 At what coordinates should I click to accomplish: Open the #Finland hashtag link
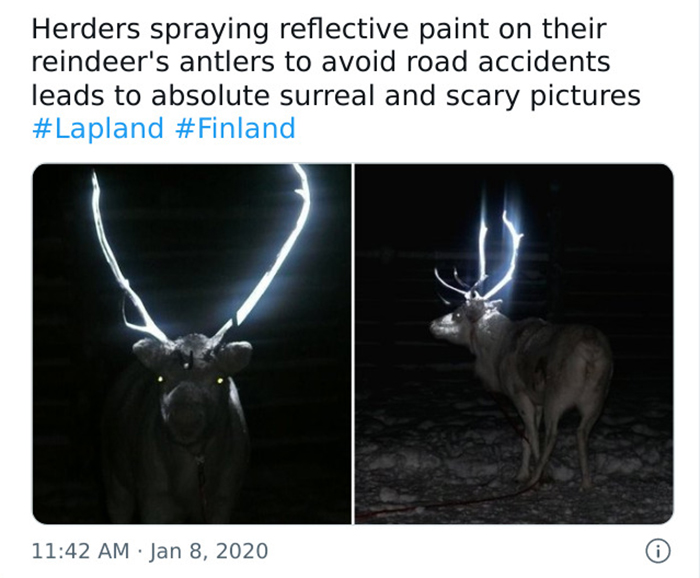click(x=235, y=128)
